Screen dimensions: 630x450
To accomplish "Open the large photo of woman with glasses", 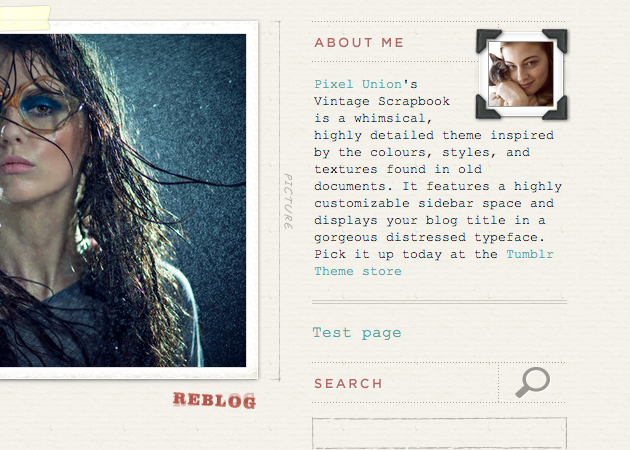I will (123, 200).
